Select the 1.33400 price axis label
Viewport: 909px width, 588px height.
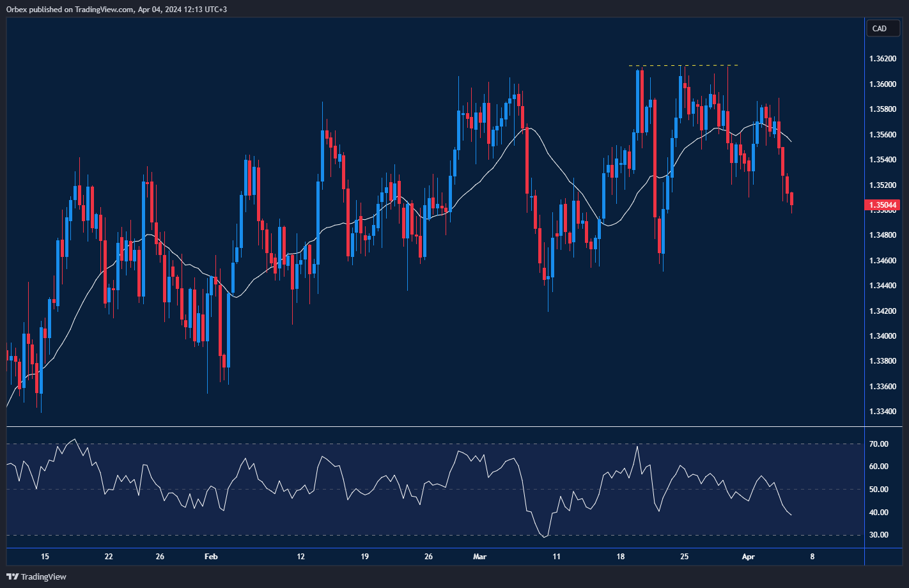point(882,412)
